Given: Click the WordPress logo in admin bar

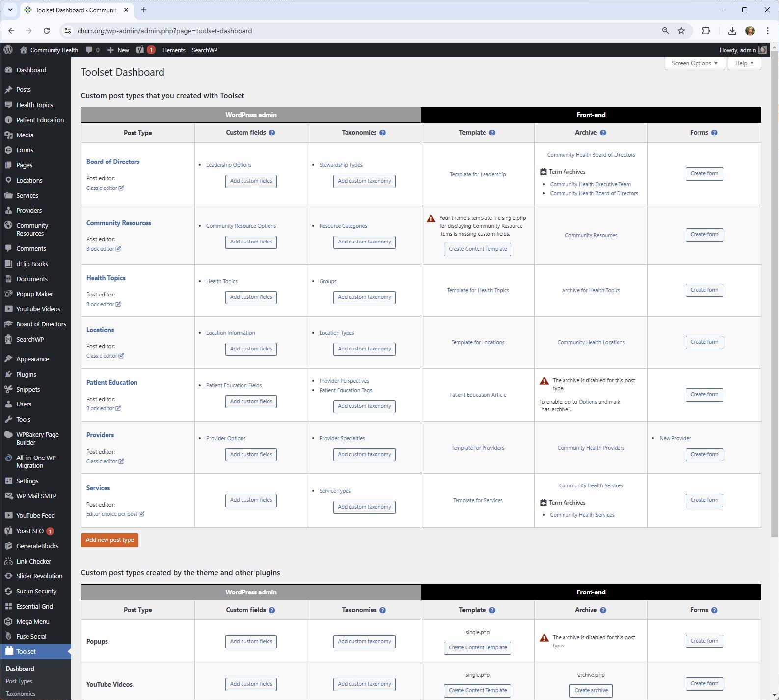Looking at the screenshot, I should [8, 50].
